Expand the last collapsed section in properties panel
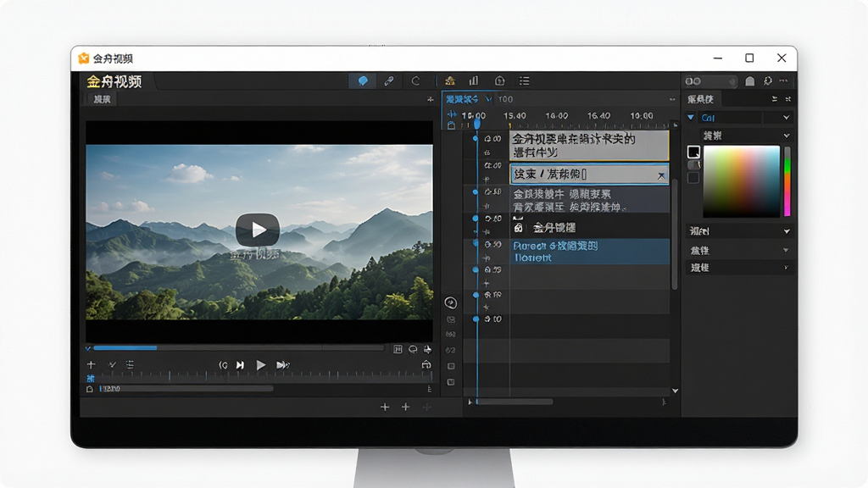This screenshot has height=488, width=868. (x=739, y=268)
